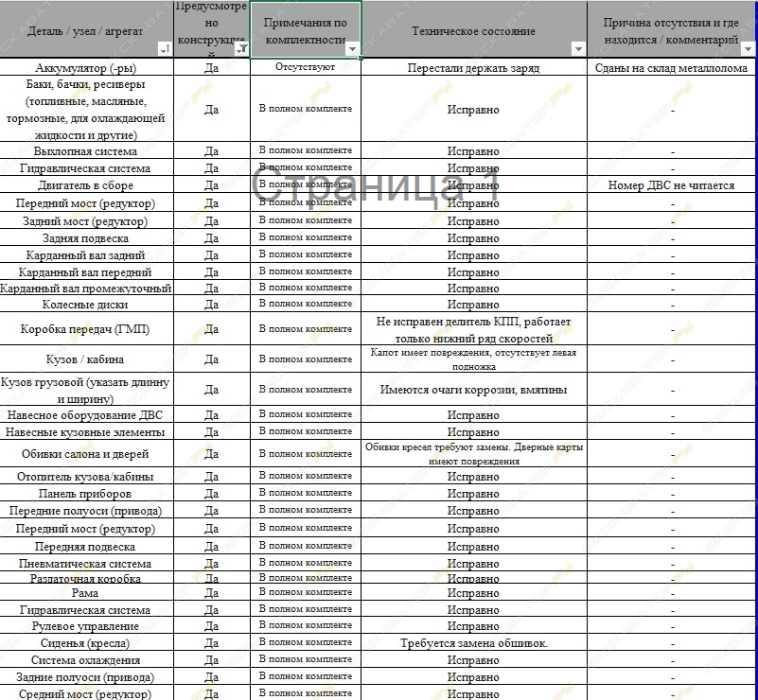Select В полном комплекте in Колесные диски row
758x700 pixels.
point(306,305)
